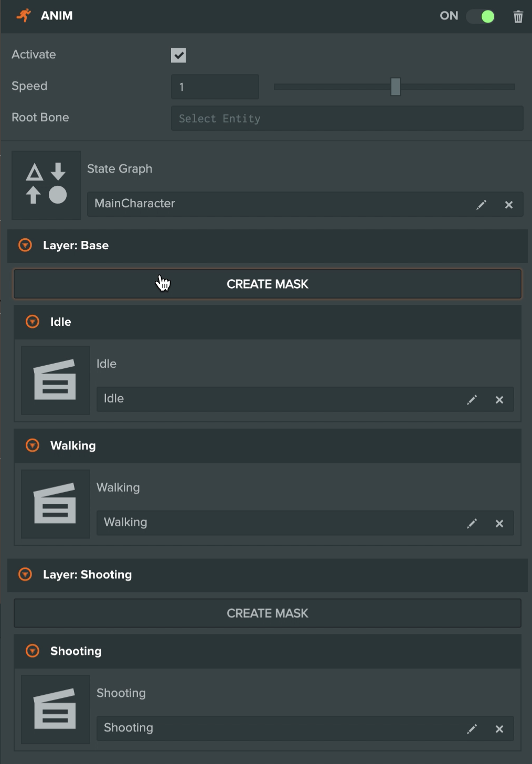Collapse the Layer: Base section
Screen dimensions: 532x764
25,245
